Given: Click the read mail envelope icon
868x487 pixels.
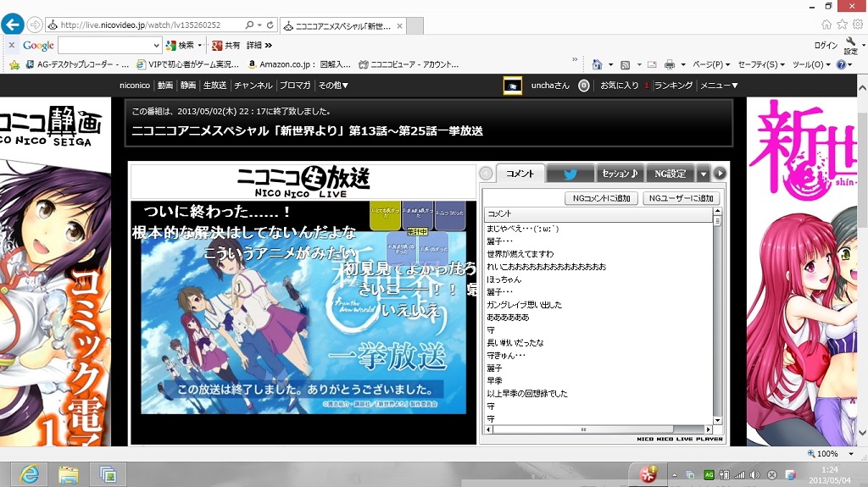Looking at the screenshot, I should click(x=652, y=64).
